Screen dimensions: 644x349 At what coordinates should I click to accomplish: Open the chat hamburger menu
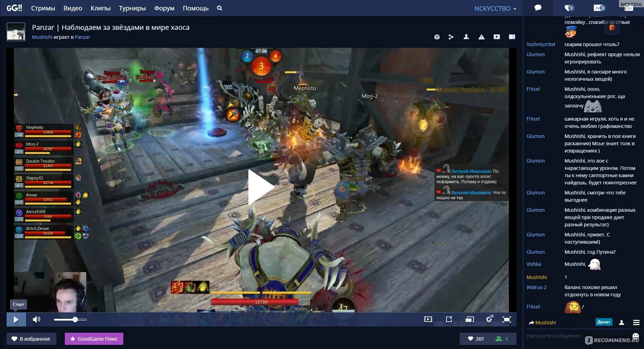click(636, 322)
